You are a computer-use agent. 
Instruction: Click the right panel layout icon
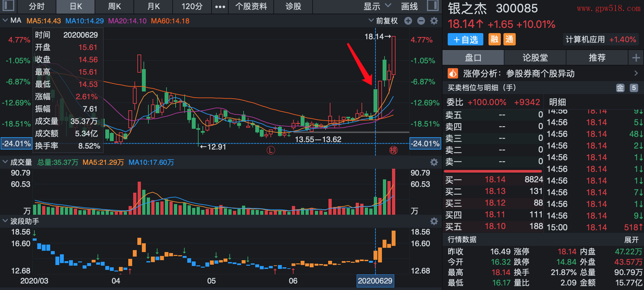point(432,6)
